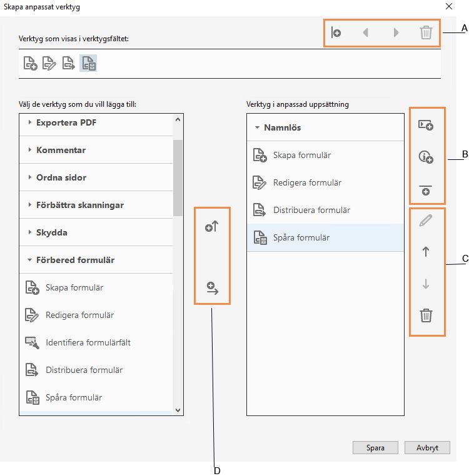Image resolution: width=469 pixels, height=476 pixels.
Task: Collapse the Förbered formulär category
Action: (x=29, y=260)
